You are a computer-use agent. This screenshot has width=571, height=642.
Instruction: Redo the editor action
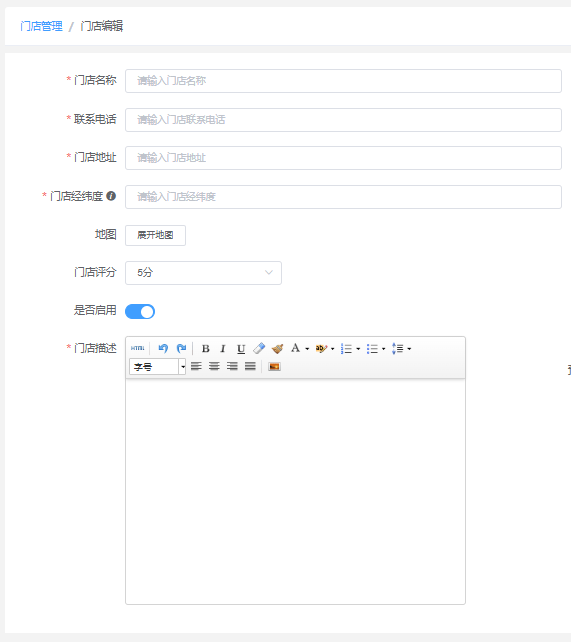pos(181,348)
